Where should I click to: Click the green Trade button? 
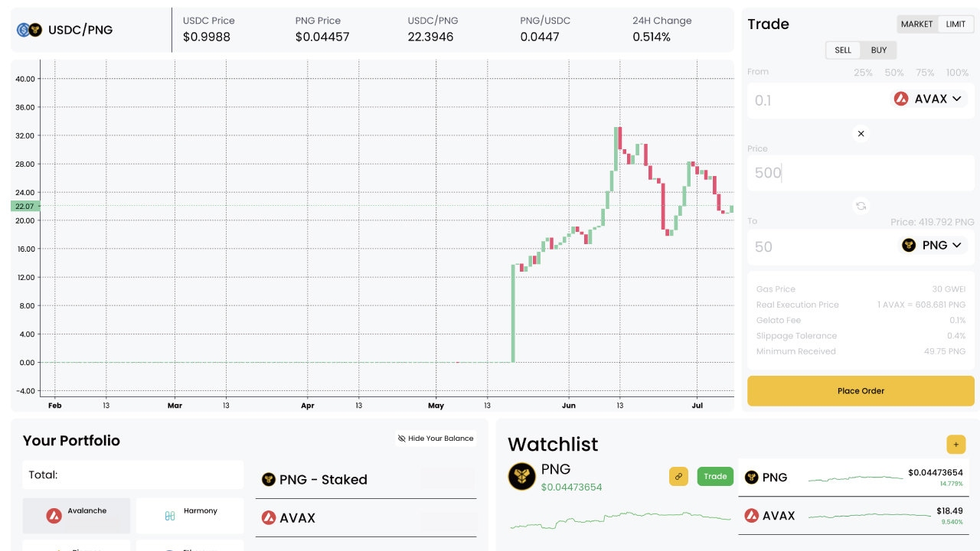coord(715,476)
